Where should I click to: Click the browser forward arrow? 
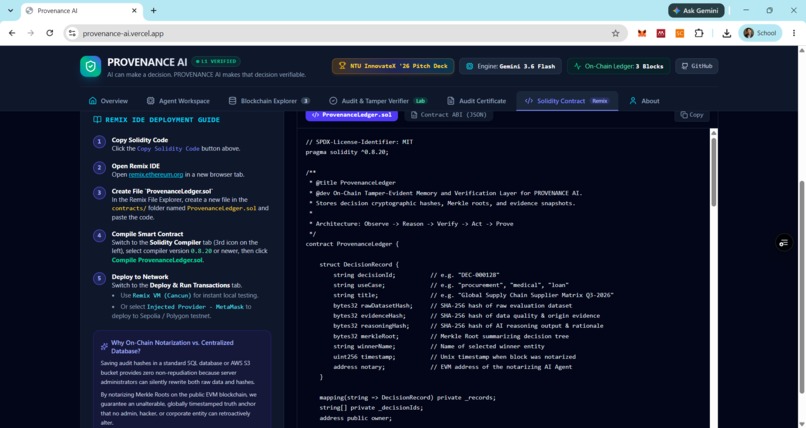31,33
